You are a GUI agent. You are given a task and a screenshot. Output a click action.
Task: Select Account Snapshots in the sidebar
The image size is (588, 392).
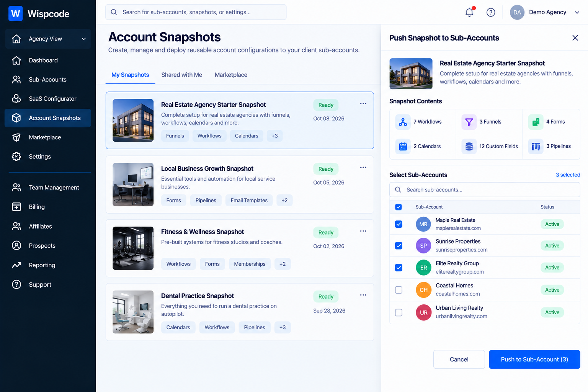click(48, 118)
